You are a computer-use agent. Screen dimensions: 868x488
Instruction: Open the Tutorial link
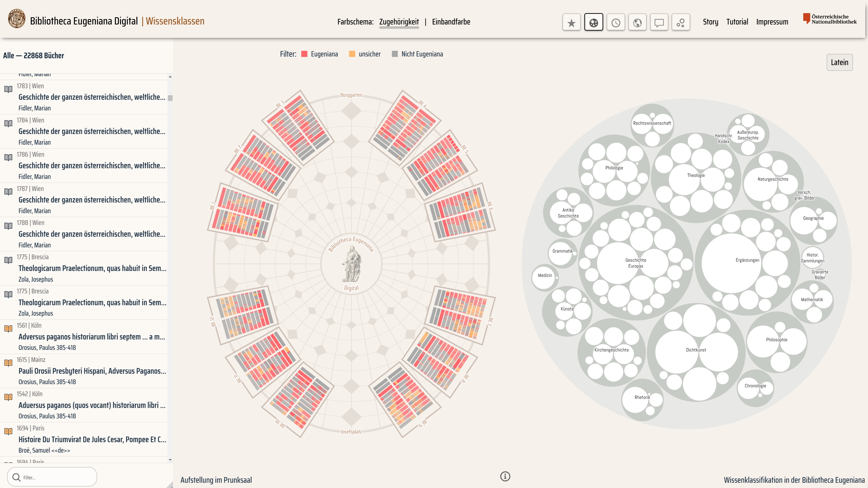tap(737, 22)
